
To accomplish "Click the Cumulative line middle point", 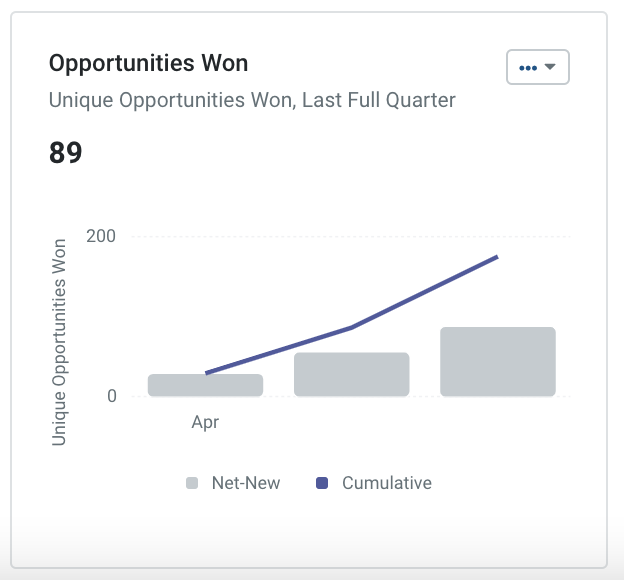I will pyautogui.click(x=352, y=328).
